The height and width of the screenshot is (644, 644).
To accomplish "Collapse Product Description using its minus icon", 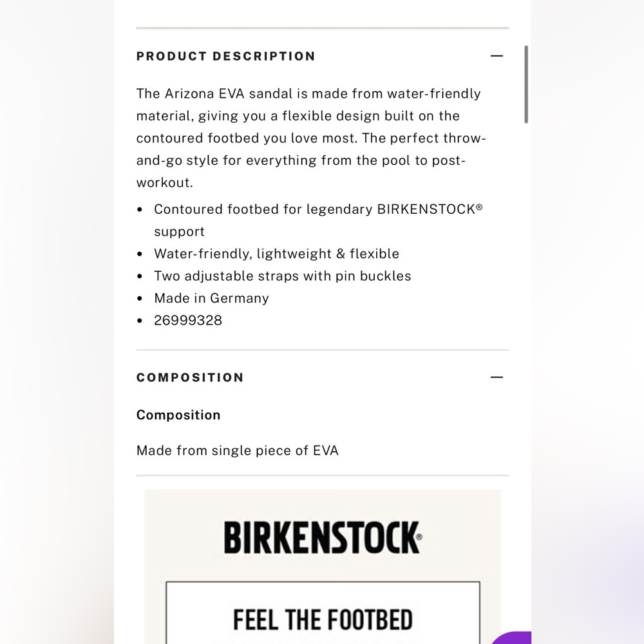I will tap(497, 56).
